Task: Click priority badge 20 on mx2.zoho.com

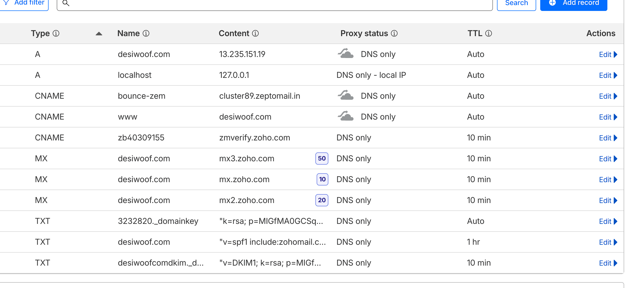Action: [x=322, y=200]
